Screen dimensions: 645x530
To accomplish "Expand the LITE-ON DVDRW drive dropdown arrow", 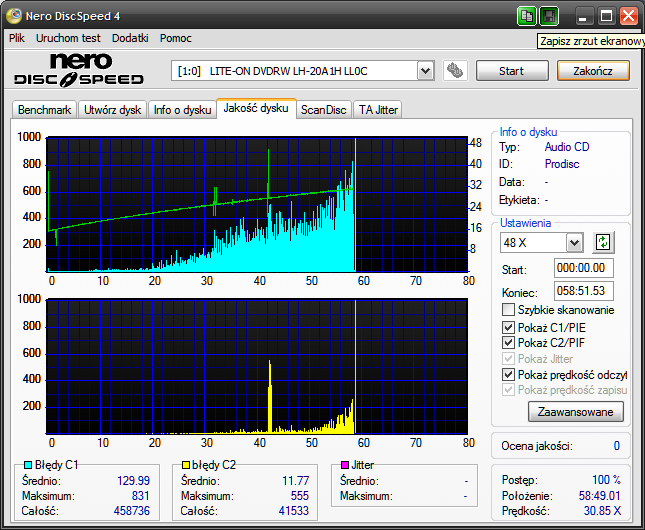I will 426,71.
